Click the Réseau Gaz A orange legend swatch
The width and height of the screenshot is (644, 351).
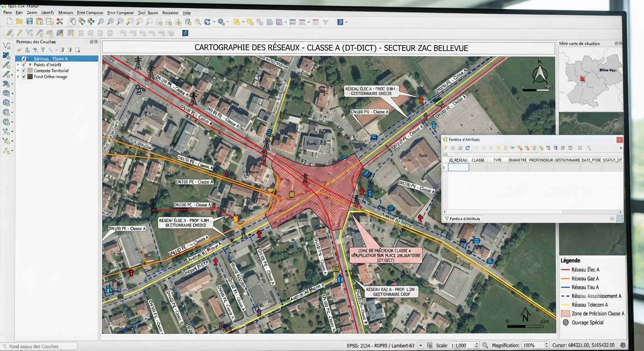tap(565, 278)
